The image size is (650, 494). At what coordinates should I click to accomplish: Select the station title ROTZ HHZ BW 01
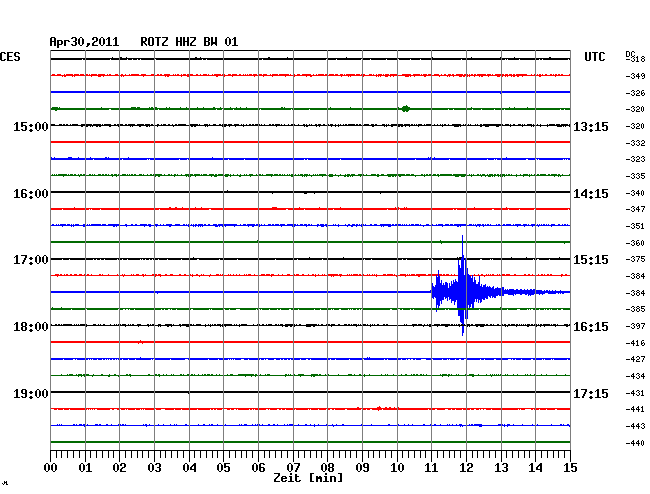pyautogui.click(x=189, y=42)
